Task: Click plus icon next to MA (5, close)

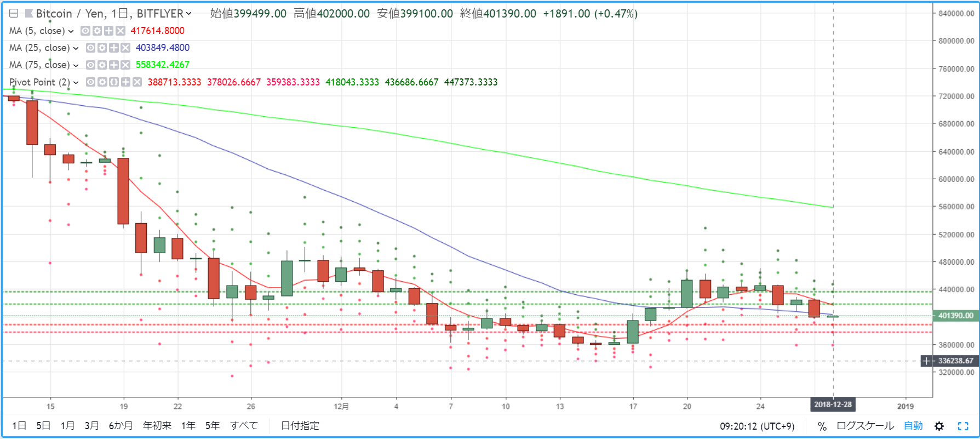Action: pos(108,31)
